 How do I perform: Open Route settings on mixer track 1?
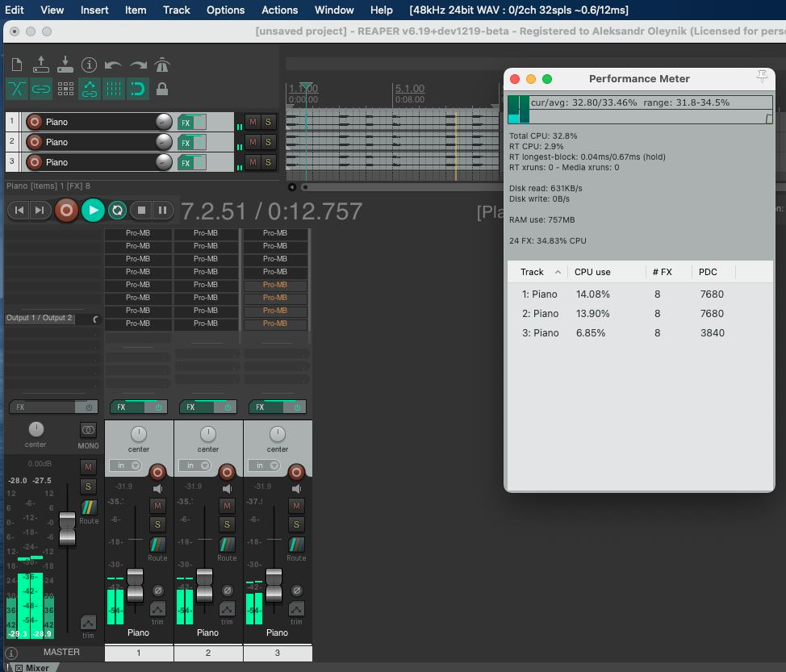tap(157, 545)
